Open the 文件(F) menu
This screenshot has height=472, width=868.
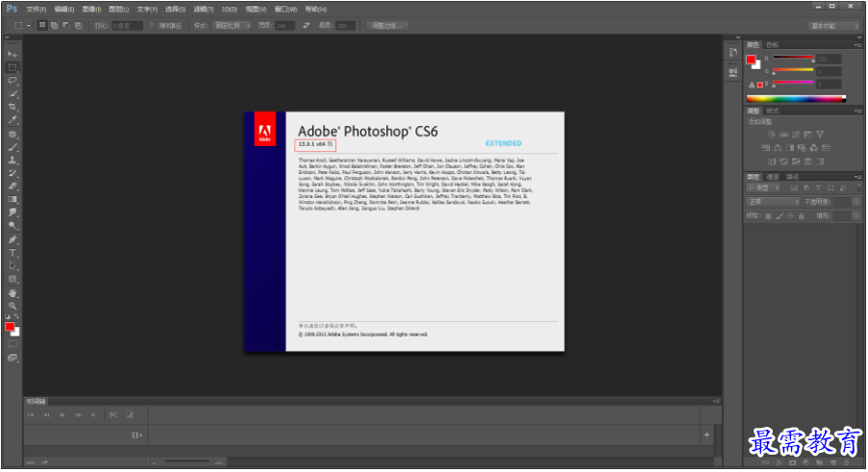37,9
